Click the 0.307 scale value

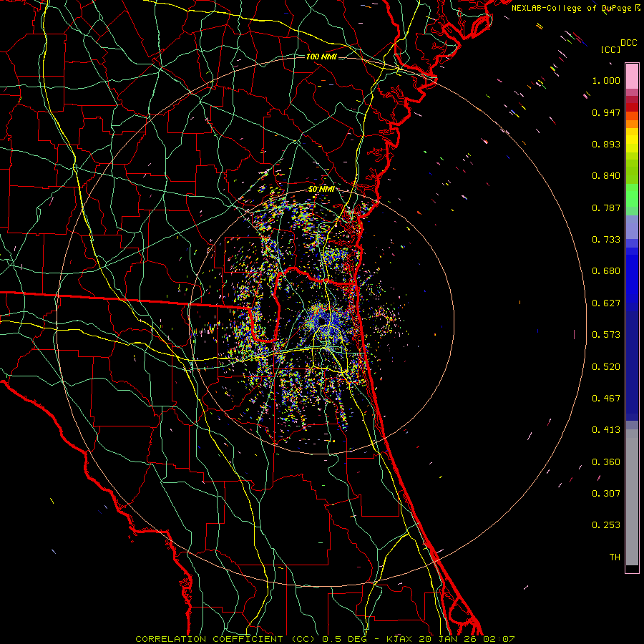[x=606, y=494]
